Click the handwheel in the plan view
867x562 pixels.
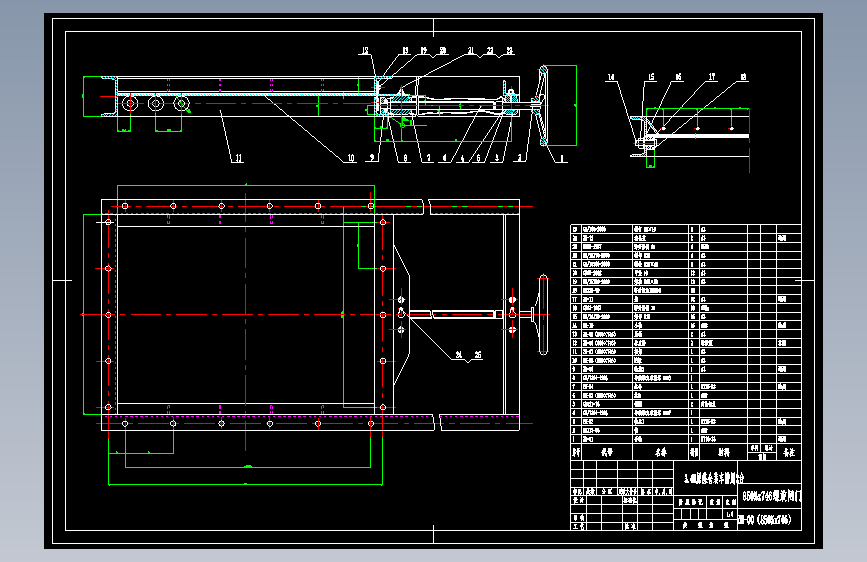tap(543, 314)
